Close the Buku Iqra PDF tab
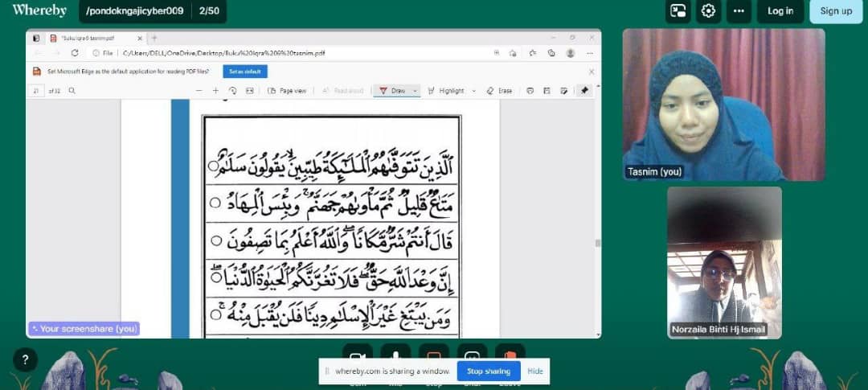The image size is (868, 390). (140, 39)
